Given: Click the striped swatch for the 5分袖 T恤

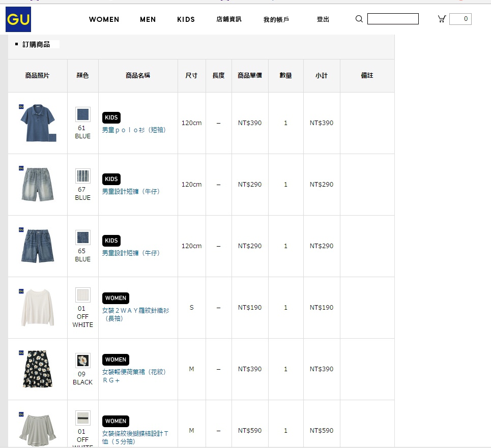Looking at the screenshot, I should click(82, 418).
